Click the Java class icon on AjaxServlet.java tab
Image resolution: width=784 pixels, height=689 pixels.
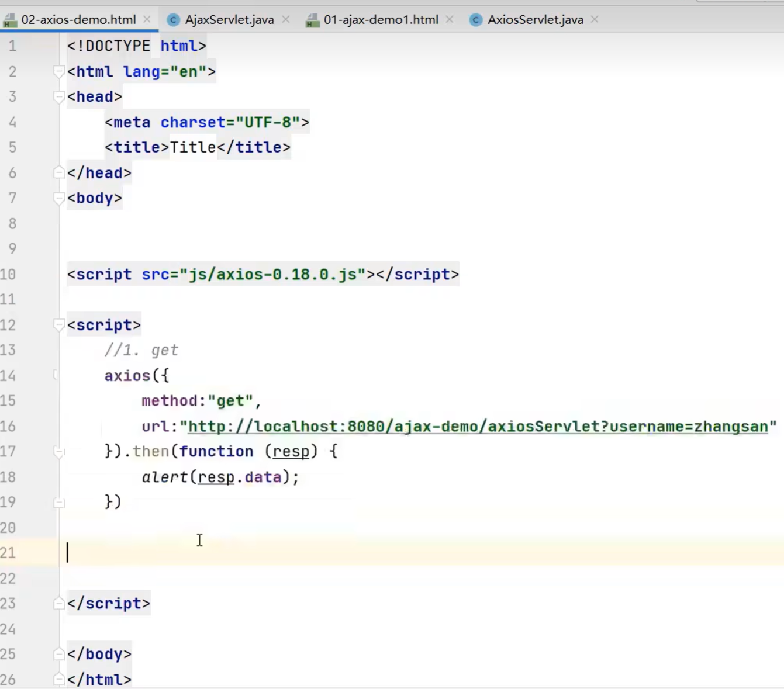173,20
